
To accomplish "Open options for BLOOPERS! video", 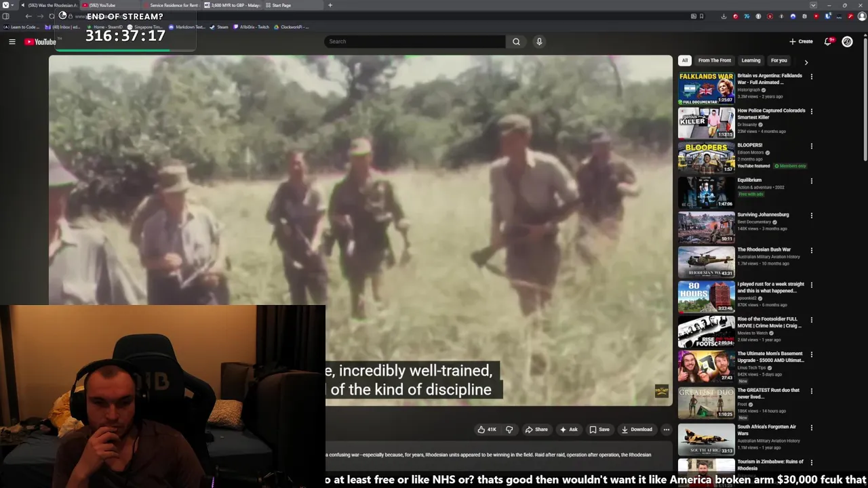I will [811, 146].
